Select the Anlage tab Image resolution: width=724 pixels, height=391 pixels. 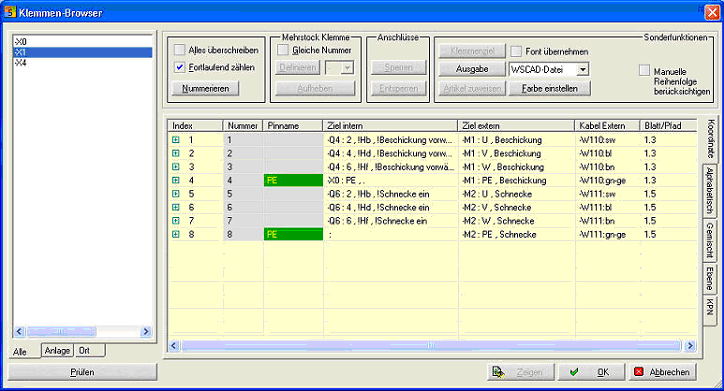[x=57, y=351]
